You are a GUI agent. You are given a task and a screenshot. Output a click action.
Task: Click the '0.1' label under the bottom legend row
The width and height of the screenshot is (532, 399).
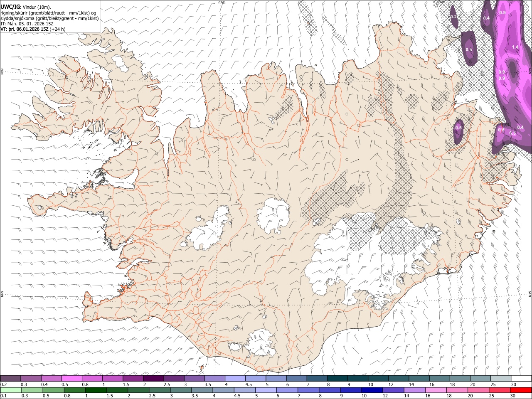pyautogui.click(x=3, y=396)
